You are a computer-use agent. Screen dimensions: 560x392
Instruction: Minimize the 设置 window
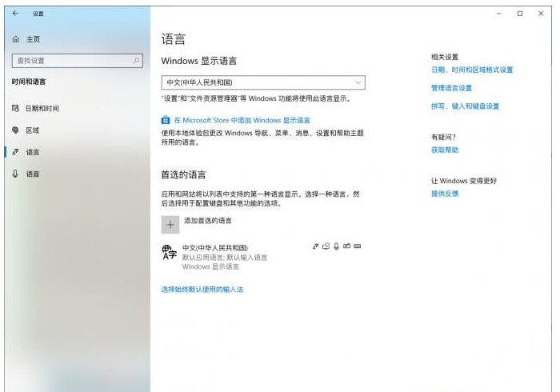click(499, 14)
